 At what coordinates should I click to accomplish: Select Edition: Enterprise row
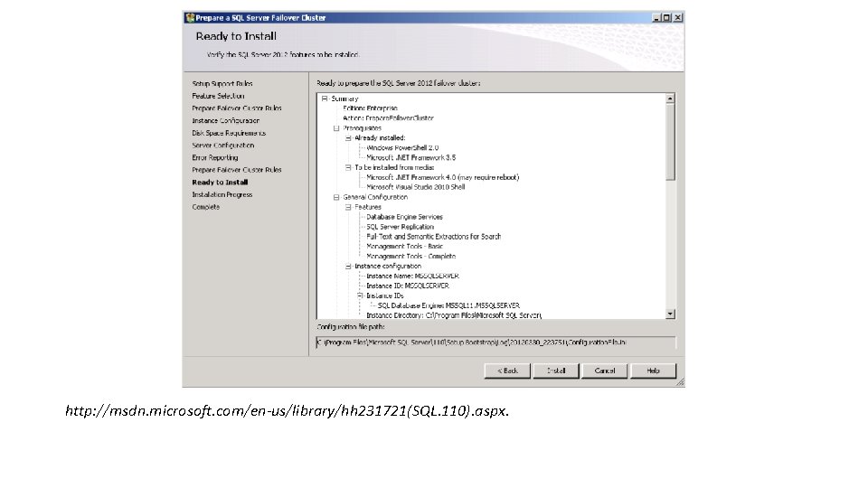[370, 108]
